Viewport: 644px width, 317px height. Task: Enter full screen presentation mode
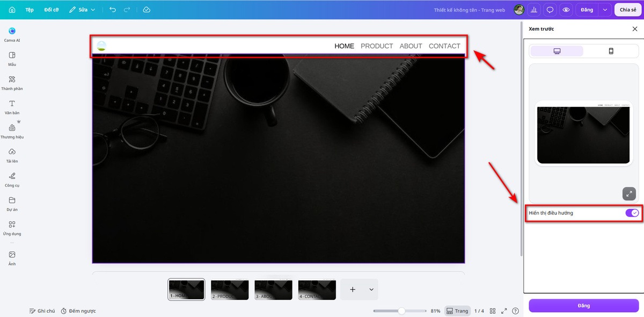[x=504, y=311]
